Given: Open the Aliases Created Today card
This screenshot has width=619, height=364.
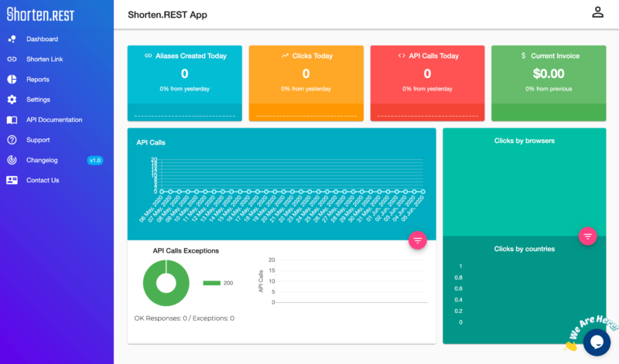Looking at the screenshot, I should click(x=184, y=83).
